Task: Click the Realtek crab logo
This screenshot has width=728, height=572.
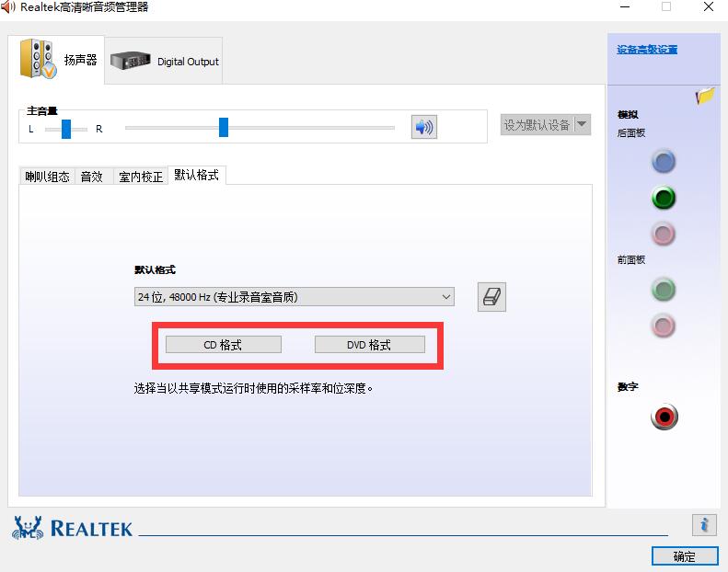Action: click(28, 528)
